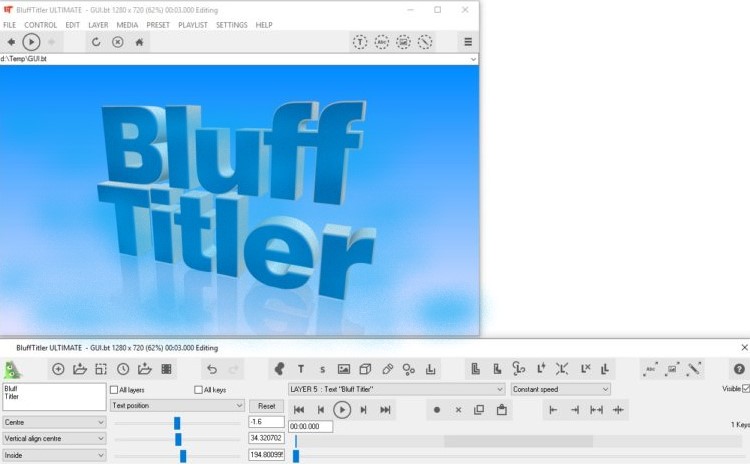Screen dimensions: 750x464
Task: Click the L with loop attach icon
Action: click(519, 368)
